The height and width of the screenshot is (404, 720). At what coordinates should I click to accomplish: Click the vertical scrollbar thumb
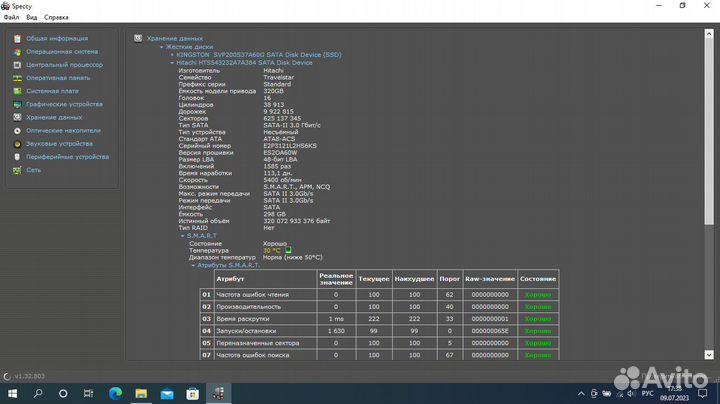tap(709, 132)
